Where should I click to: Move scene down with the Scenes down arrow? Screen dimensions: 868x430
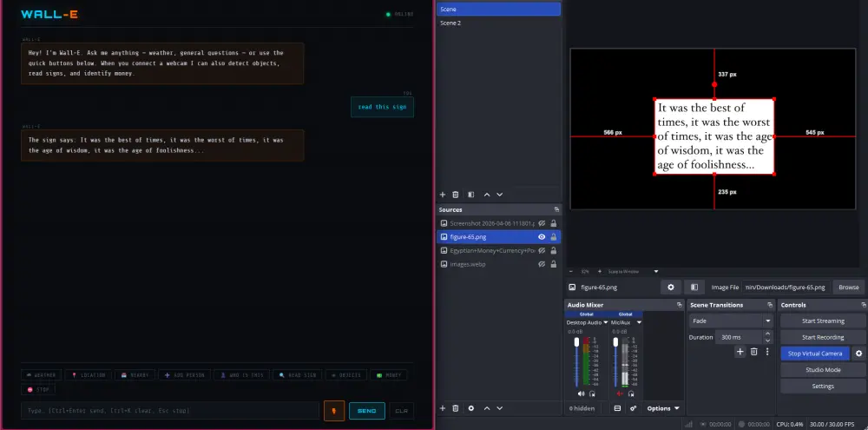click(x=499, y=195)
